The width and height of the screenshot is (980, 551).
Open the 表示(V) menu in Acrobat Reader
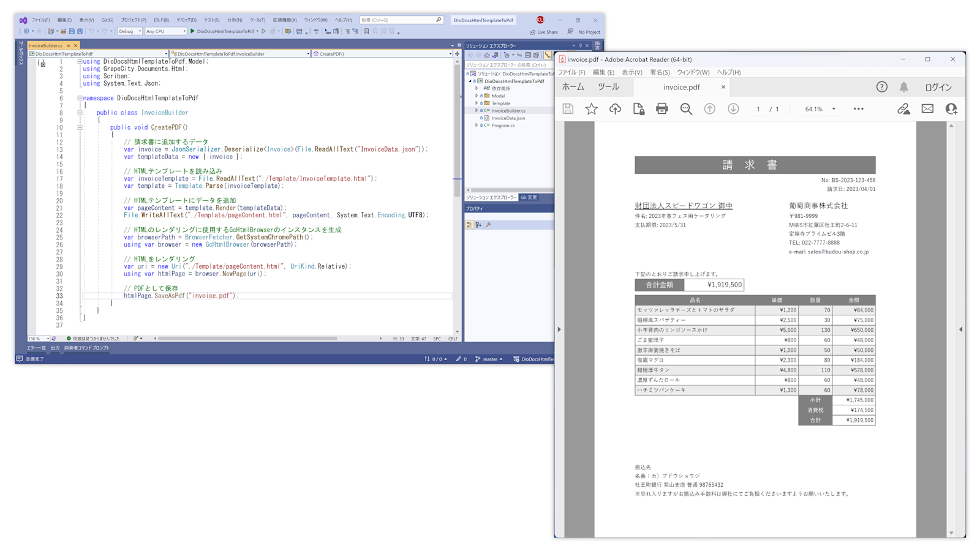[632, 72]
